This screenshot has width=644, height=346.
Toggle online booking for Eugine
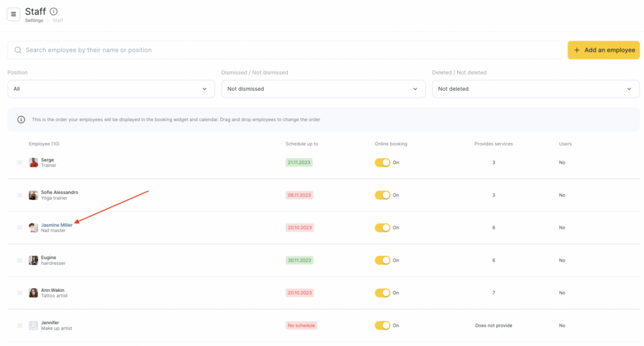[383, 260]
